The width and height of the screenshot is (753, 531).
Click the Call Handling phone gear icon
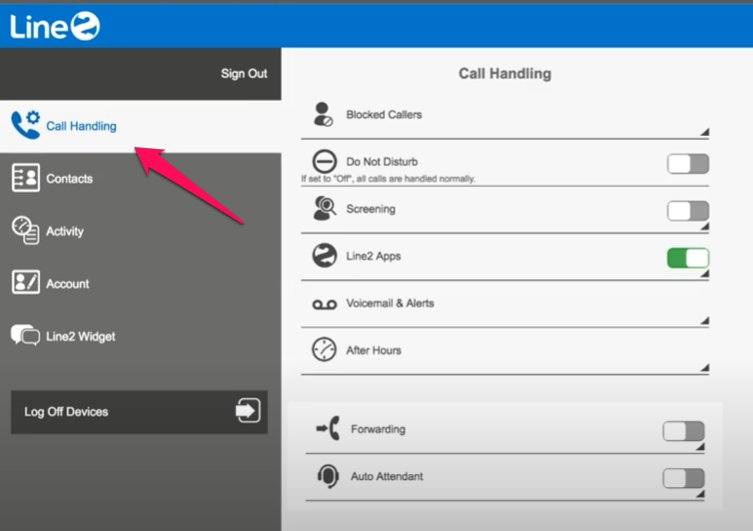[25, 125]
